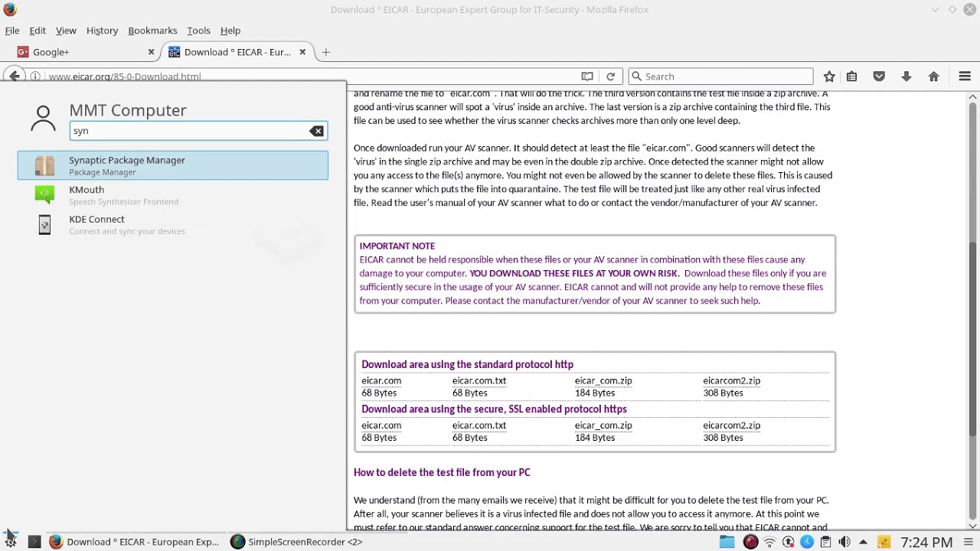Click the KMouth application icon

coord(44,194)
